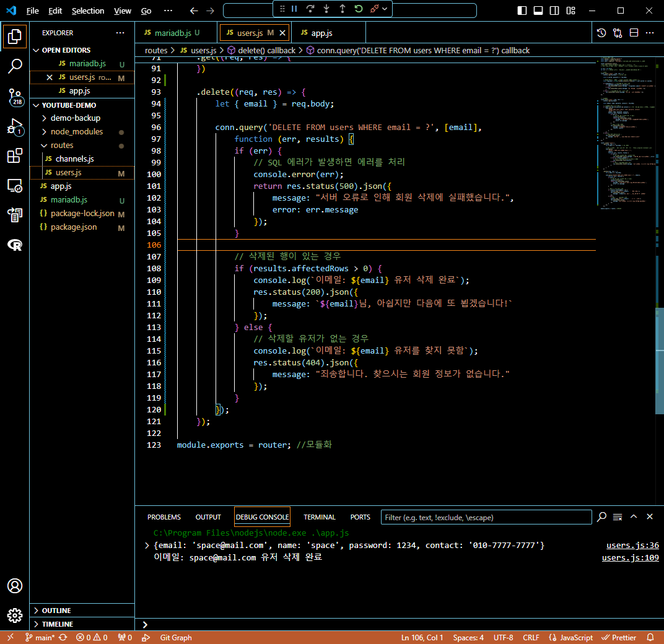
Task: Open the disconnect options dropdown arrow
Action: (385, 9)
